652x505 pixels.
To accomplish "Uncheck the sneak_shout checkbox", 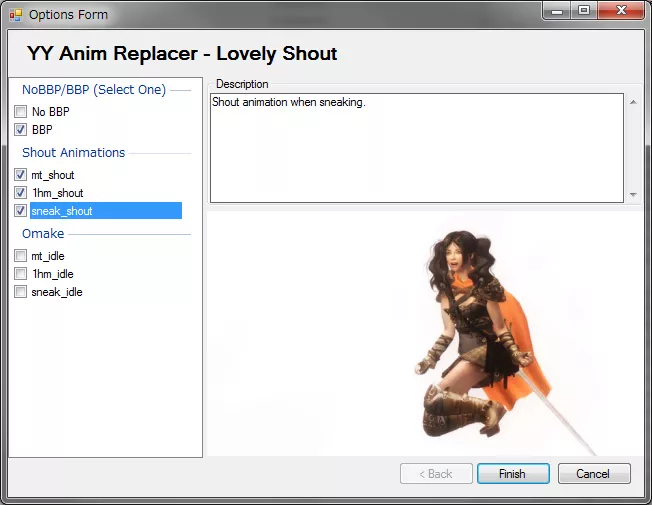I will (x=20, y=210).
